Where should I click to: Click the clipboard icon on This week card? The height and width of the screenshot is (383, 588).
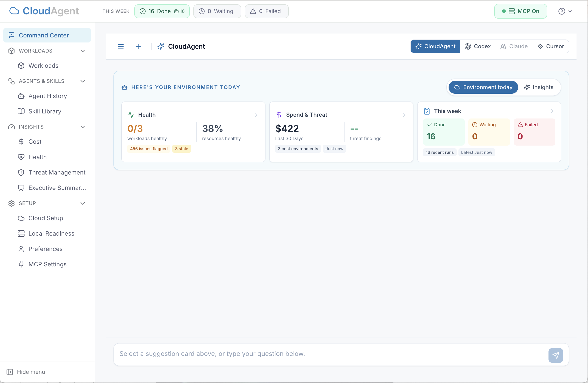tap(427, 111)
